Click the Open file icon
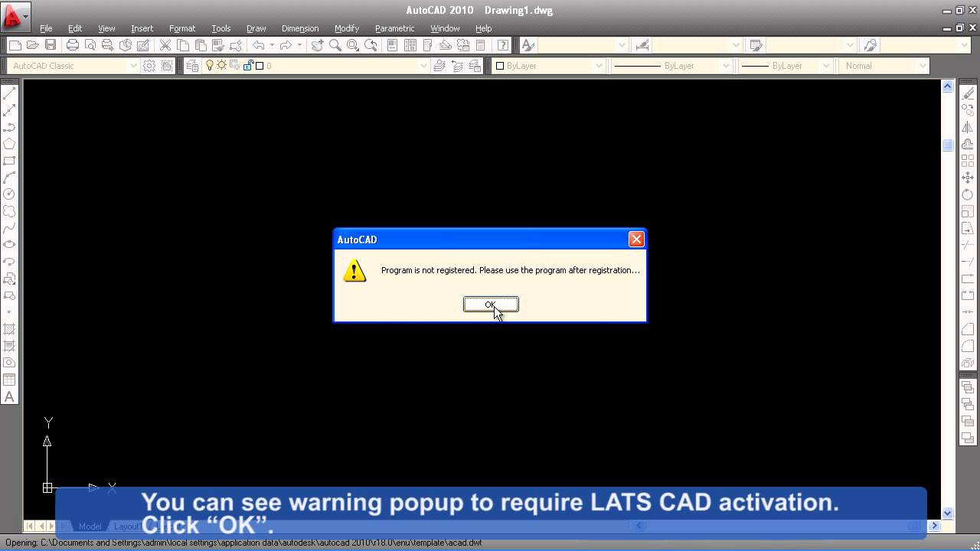This screenshot has height=551, width=980. coord(32,46)
